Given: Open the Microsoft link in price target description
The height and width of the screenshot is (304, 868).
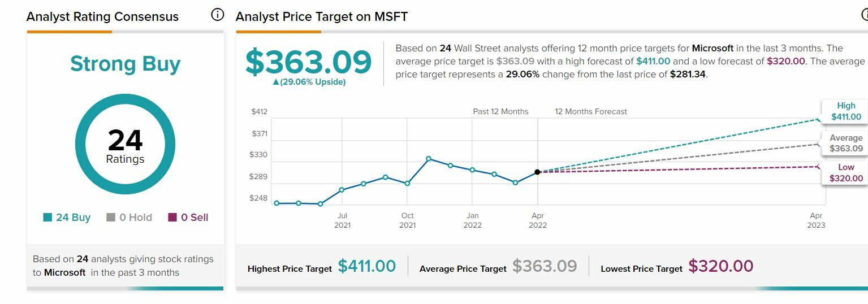Looking at the screenshot, I should tap(712, 48).
